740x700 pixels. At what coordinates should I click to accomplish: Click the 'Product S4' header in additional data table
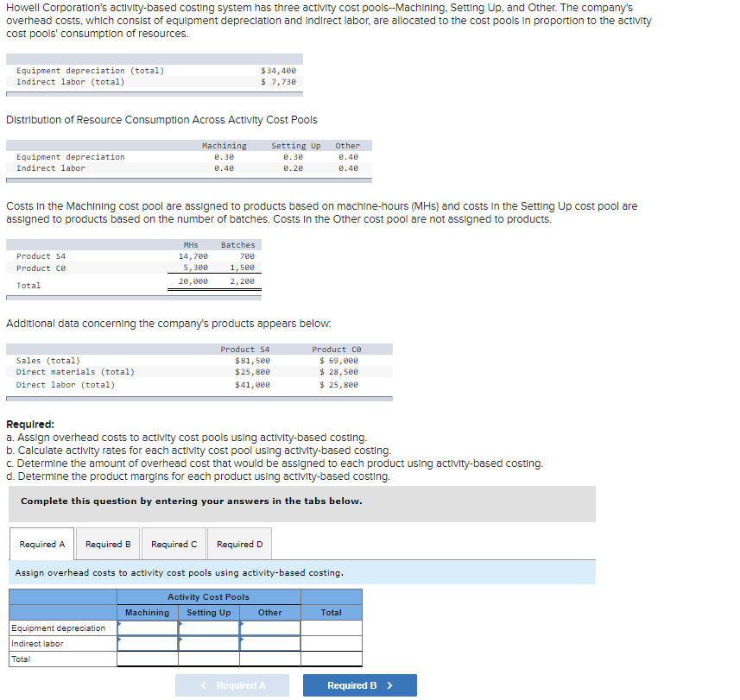pos(245,350)
